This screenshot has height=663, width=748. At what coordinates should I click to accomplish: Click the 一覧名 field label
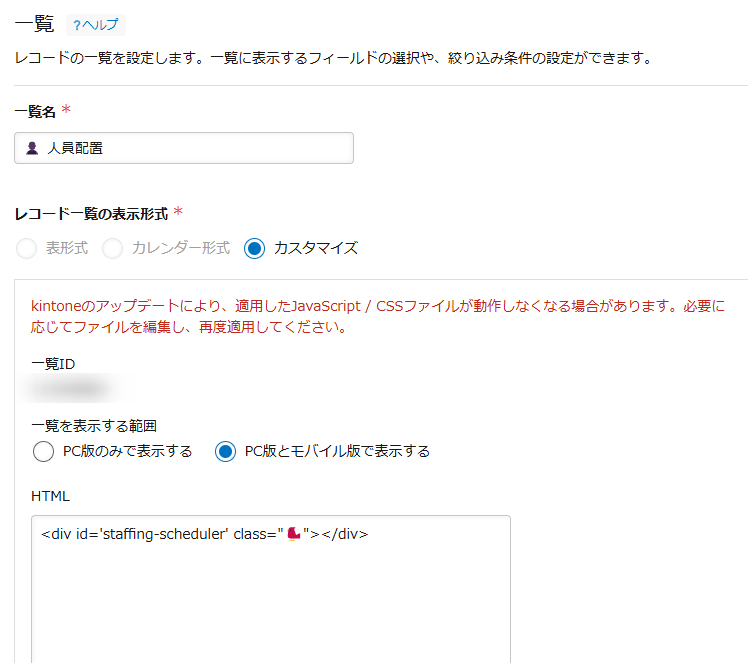35,112
